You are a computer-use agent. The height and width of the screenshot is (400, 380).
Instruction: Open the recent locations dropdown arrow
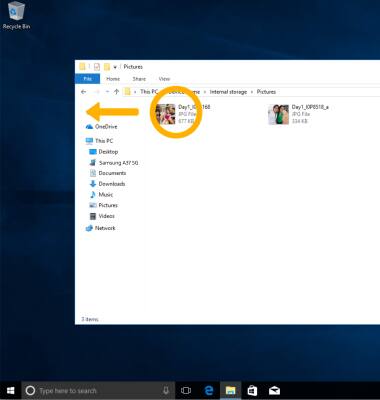[107, 92]
